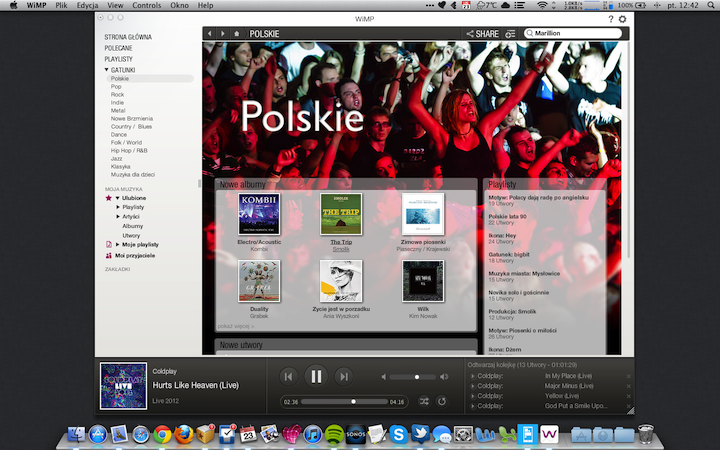720x450 pixels.
Task: Open the Plik menu
Action: pyautogui.click(x=61, y=6)
